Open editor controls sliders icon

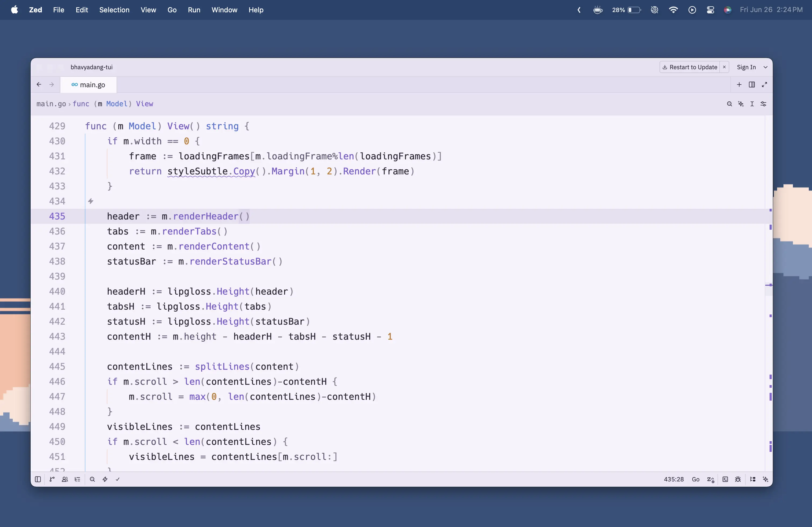pyautogui.click(x=764, y=104)
